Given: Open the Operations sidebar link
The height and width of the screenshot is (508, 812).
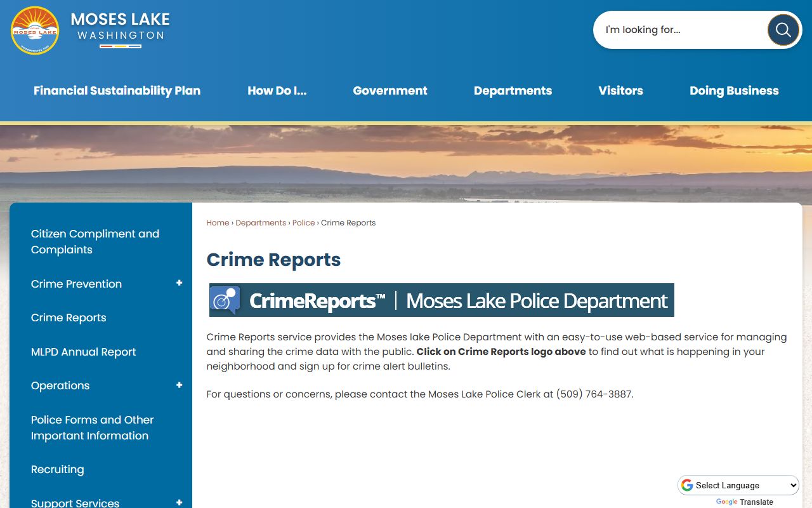Looking at the screenshot, I should 60,385.
